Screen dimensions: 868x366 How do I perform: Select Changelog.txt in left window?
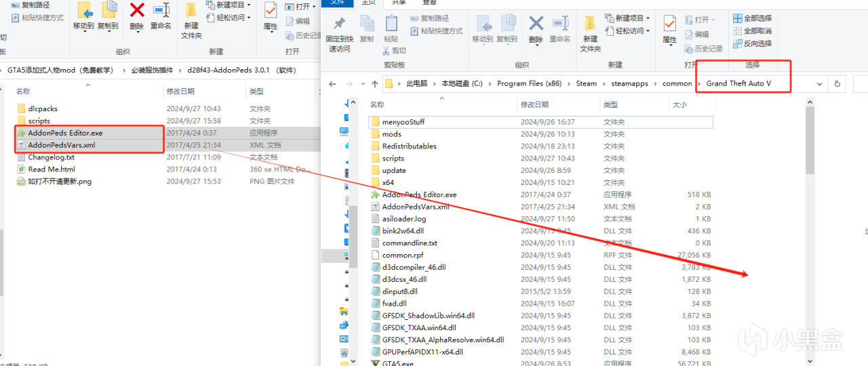point(46,157)
